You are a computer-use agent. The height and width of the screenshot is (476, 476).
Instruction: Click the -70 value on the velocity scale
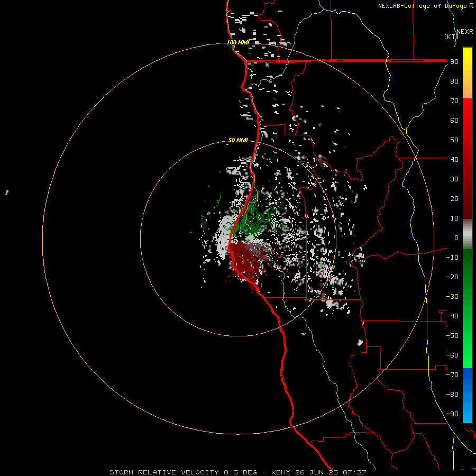pyautogui.click(x=452, y=375)
